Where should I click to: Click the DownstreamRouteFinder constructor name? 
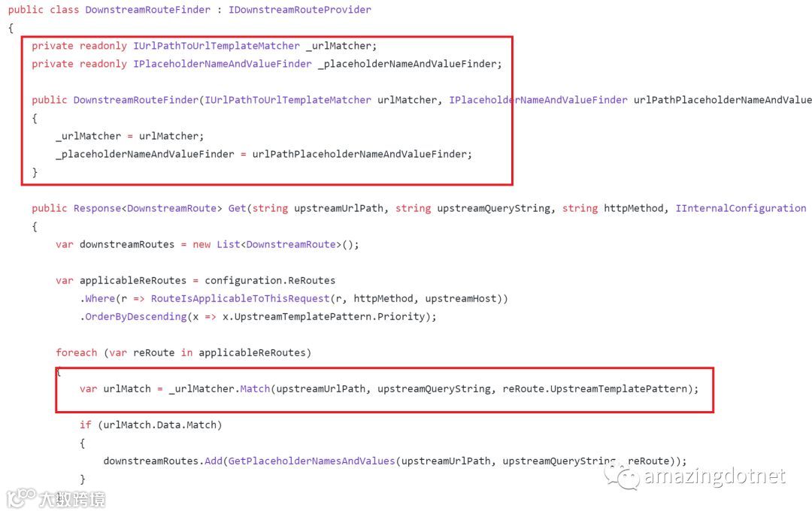click(x=135, y=99)
